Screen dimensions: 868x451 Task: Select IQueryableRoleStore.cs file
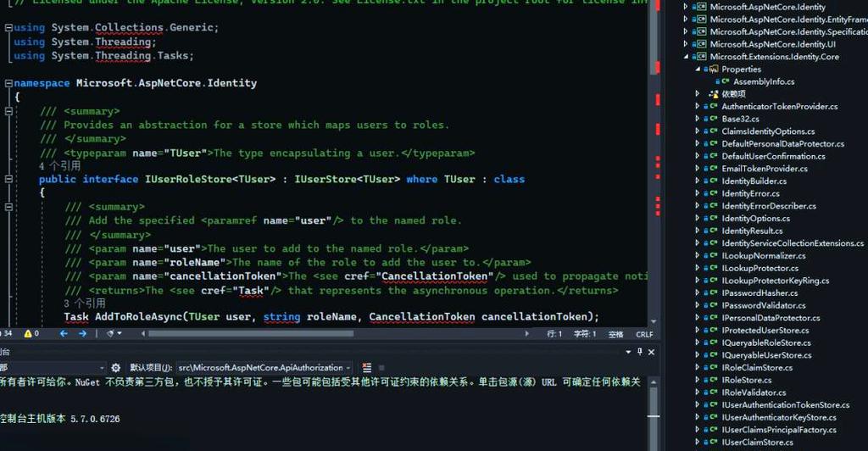click(x=766, y=342)
